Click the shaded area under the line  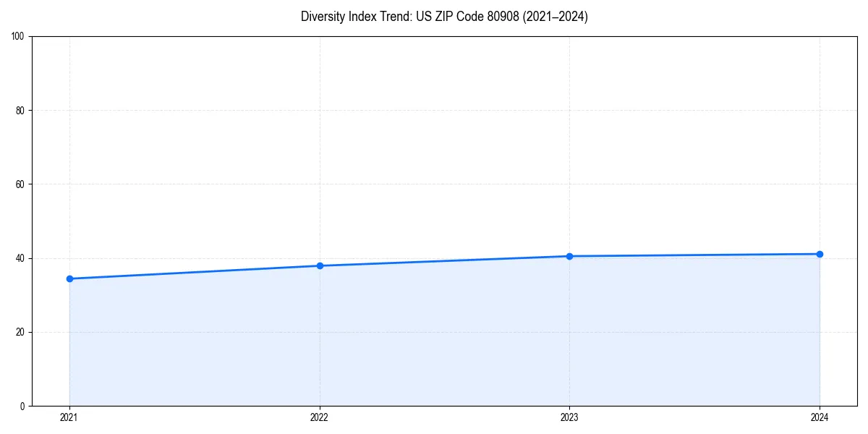pyautogui.click(x=434, y=340)
